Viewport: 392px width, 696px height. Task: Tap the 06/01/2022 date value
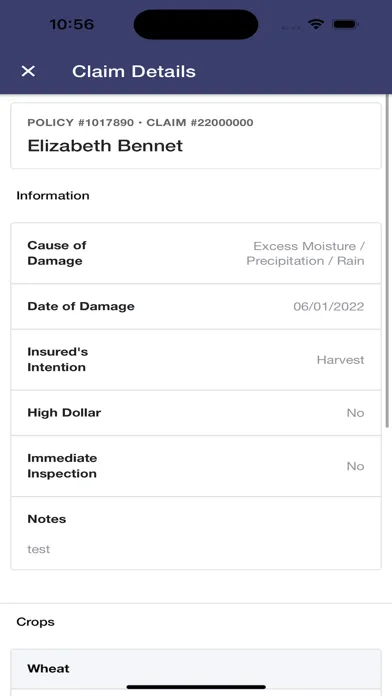tap(329, 307)
